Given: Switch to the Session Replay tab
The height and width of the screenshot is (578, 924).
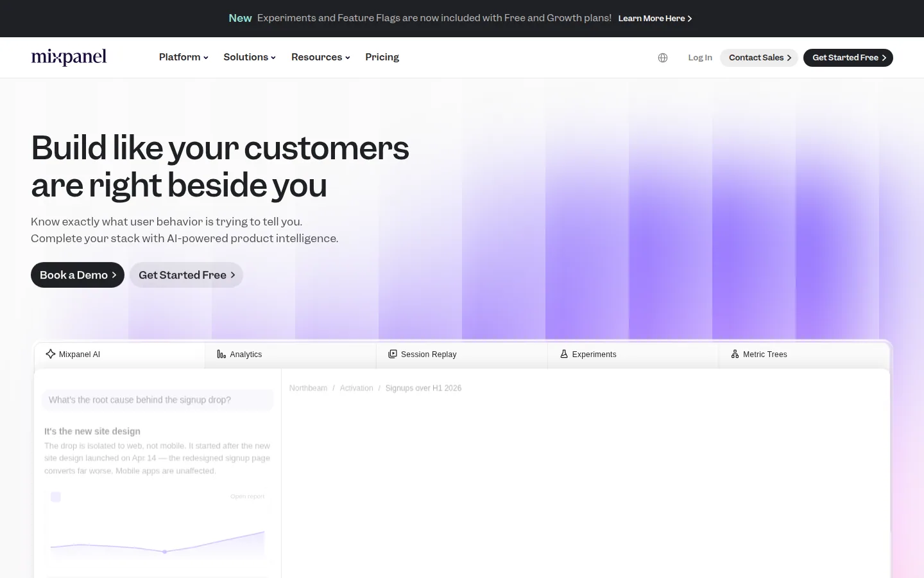Looking at the screenshot, I should [462, 355].
